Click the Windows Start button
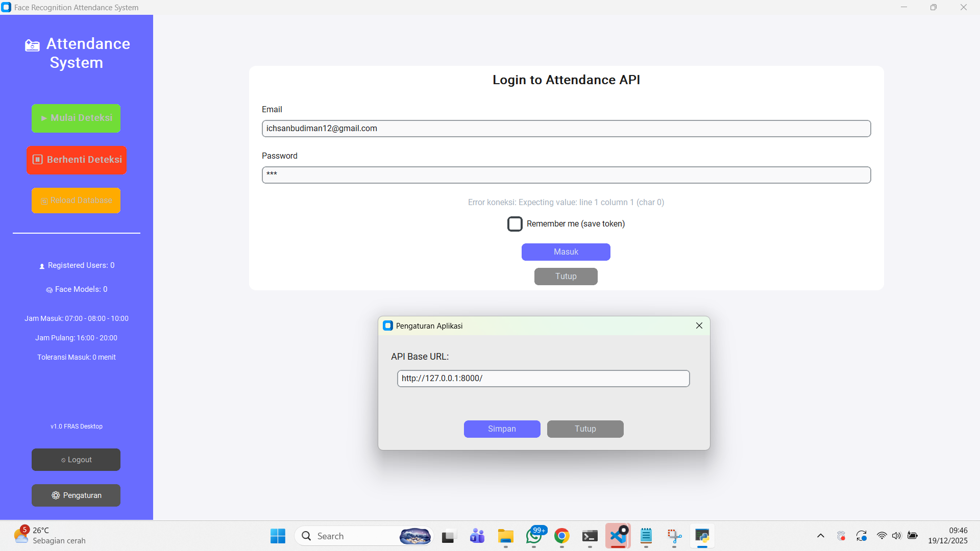 click(x=278, y=536)
